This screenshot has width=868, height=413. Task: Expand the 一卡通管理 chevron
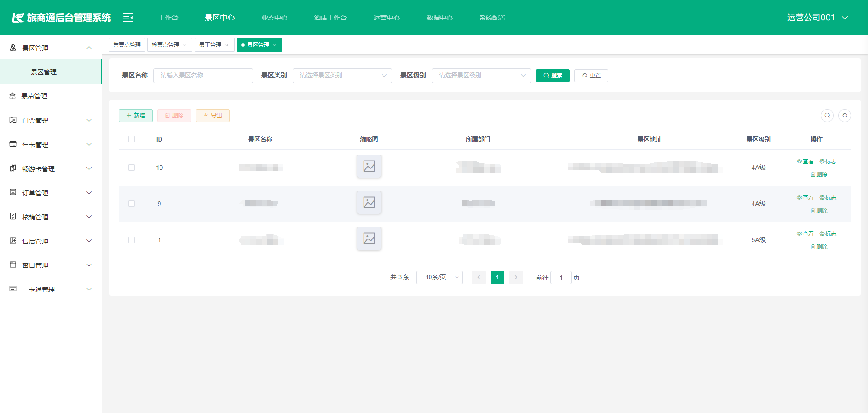89,289
